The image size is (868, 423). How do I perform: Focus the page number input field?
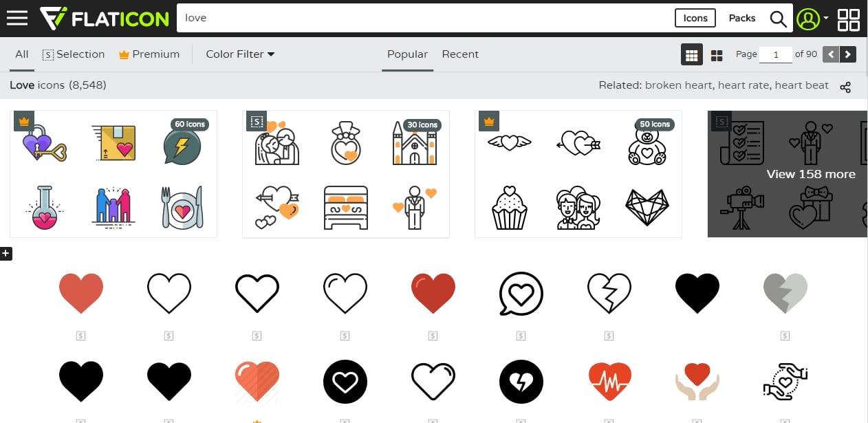[x=776, y=54]
